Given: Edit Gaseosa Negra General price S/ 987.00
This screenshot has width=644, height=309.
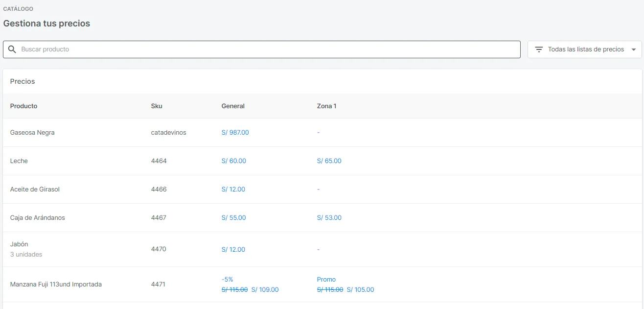Looking at the screenshot, I should click(x=235, y=132).
